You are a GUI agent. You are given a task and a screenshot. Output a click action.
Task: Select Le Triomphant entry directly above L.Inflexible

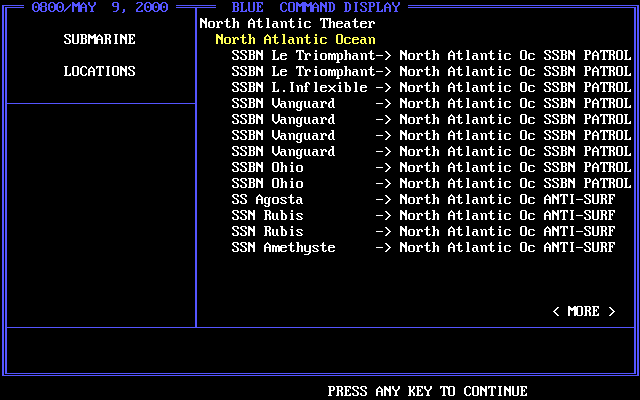[303, 71]
